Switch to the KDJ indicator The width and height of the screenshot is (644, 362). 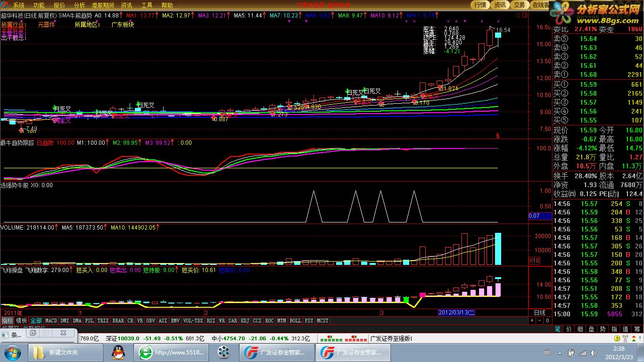(x=245, y=321)
